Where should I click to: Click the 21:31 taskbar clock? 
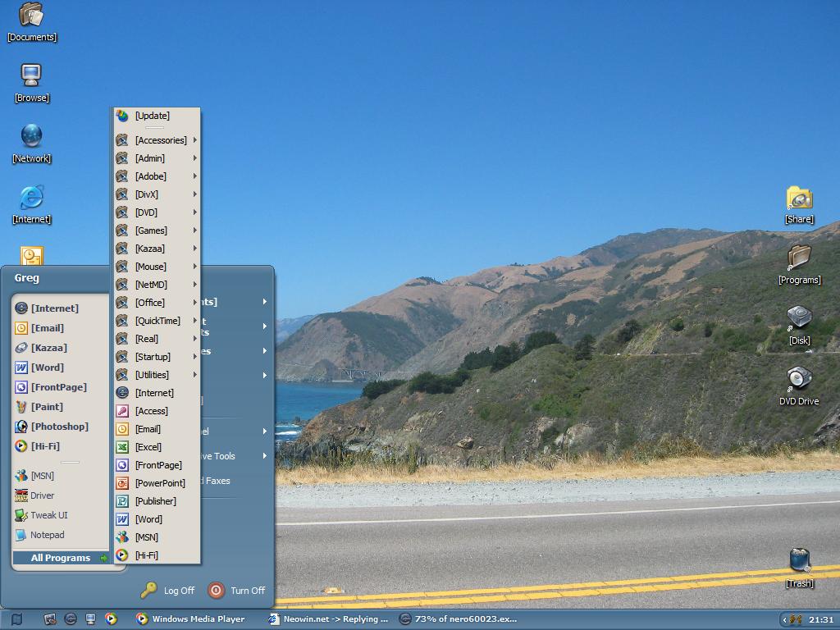point(820,619)
